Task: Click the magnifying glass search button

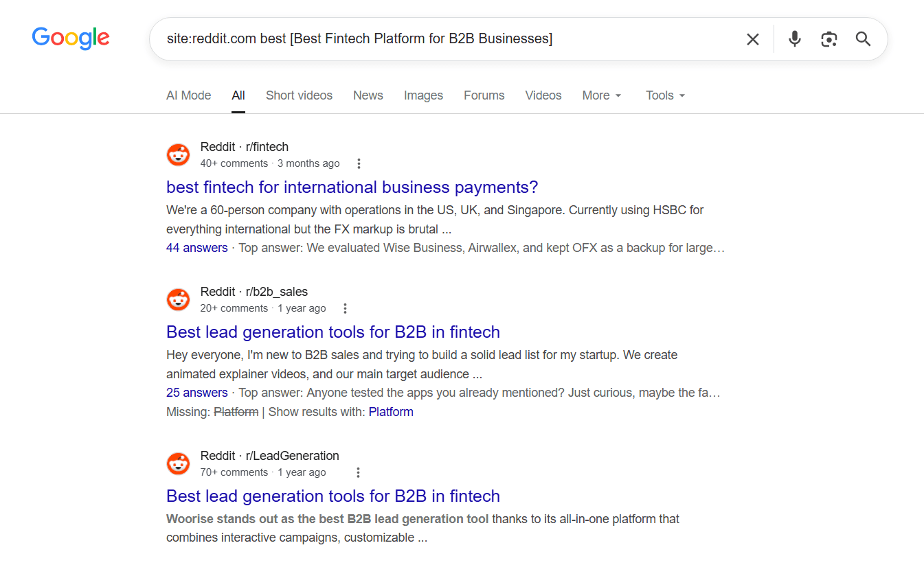Action: click(864, 39)
